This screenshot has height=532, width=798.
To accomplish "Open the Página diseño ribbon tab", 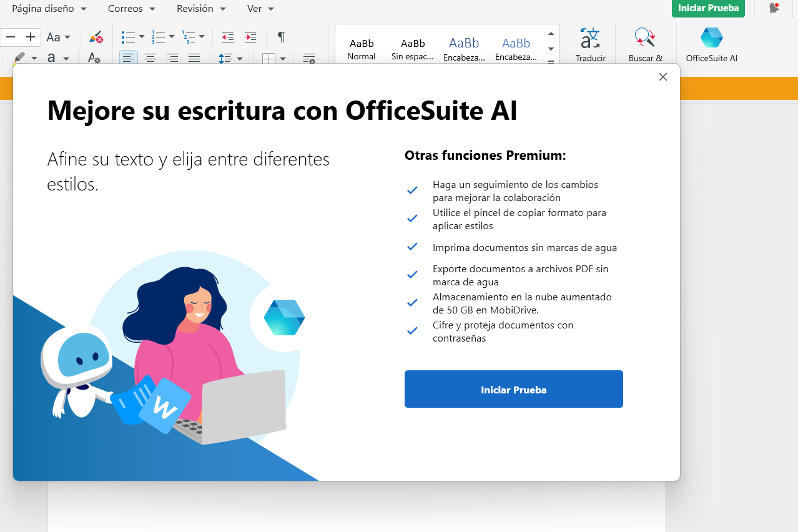I will point(49,9).
